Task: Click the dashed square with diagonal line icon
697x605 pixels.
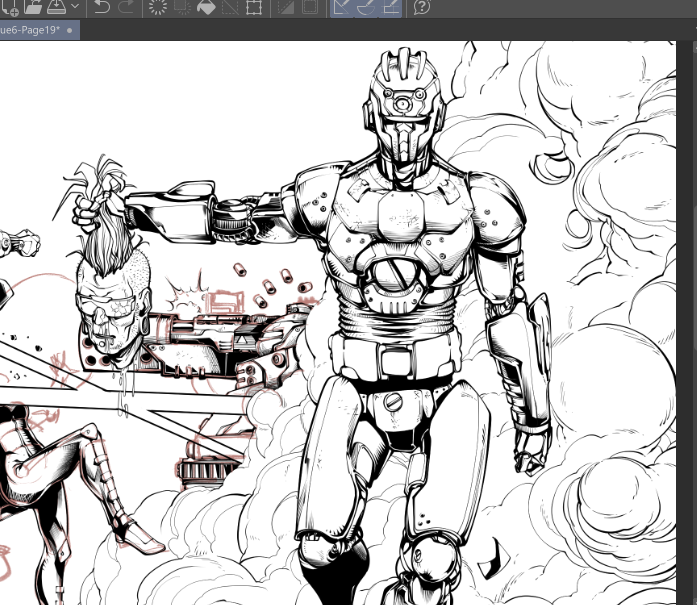Action: pyautogui.click(x=230, y=6)
